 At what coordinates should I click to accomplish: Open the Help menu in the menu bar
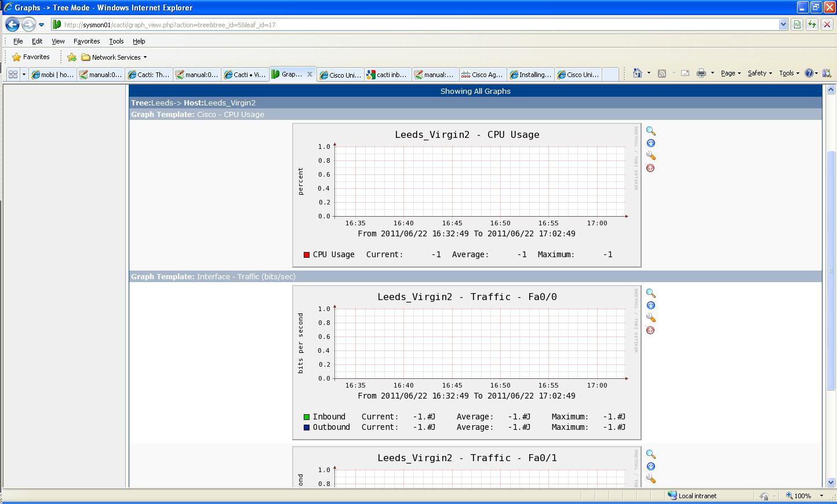tap(139, 41)
